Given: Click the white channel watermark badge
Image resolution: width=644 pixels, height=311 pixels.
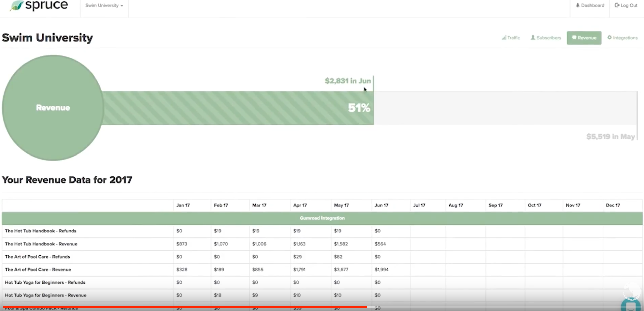Looking at the screenshot, I should [631, 291].
